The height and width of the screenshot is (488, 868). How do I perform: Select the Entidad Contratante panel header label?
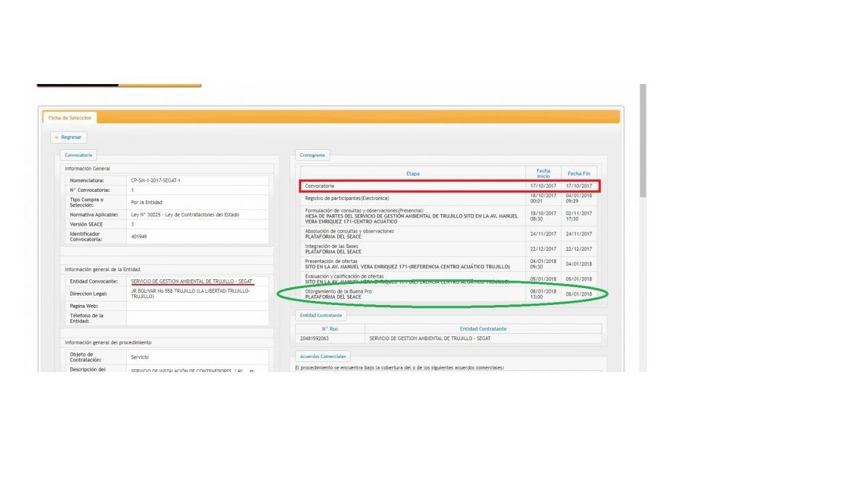point(321,315)
